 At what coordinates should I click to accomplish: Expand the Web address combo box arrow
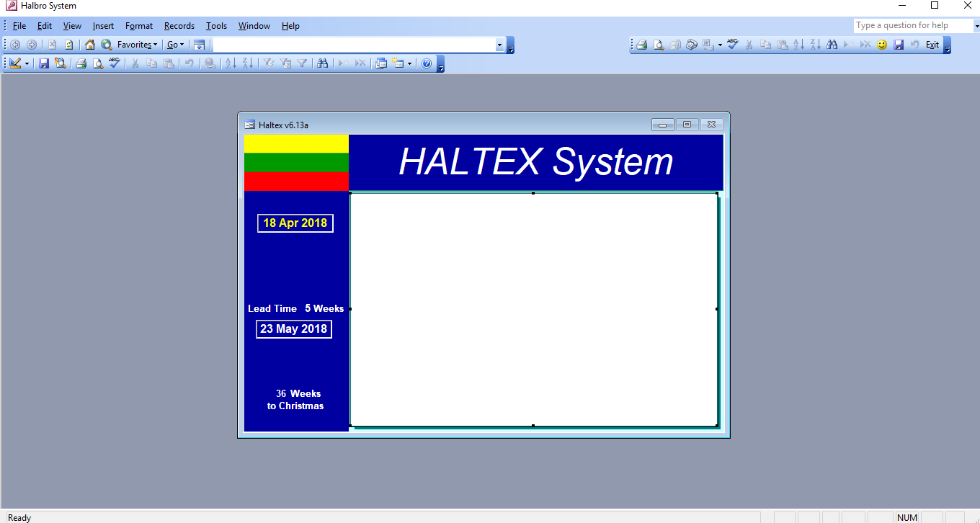[499, 45]
